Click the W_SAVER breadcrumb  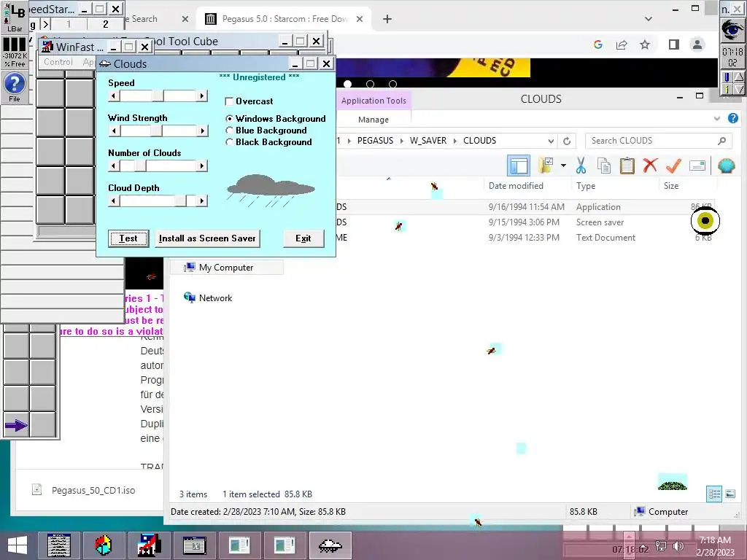coord(428,141)
